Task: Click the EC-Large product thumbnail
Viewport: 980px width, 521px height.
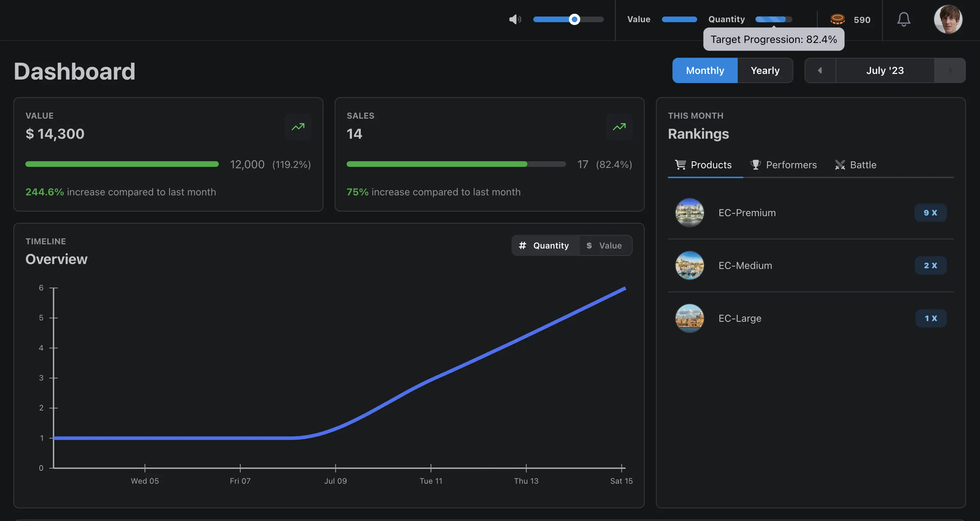Action: tap(689, 318)
